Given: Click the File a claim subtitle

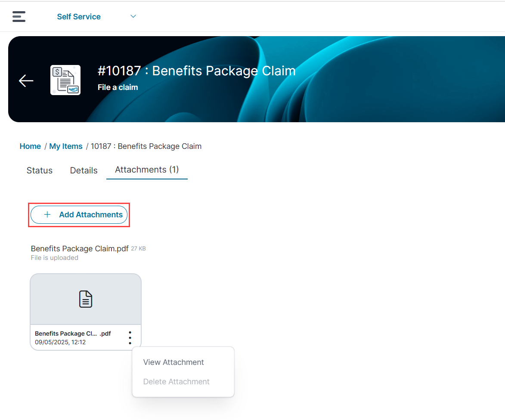Looking at the screenshot, I should 118,87.
